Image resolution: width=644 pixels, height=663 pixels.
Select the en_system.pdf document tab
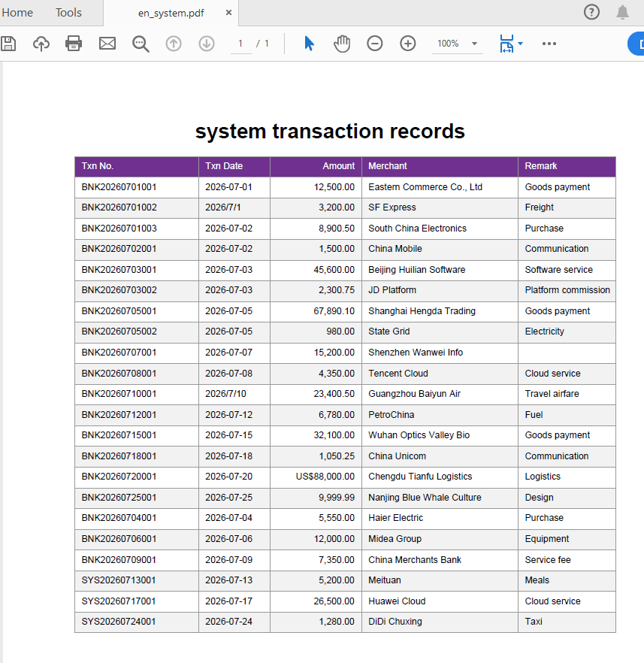(171, 13)
